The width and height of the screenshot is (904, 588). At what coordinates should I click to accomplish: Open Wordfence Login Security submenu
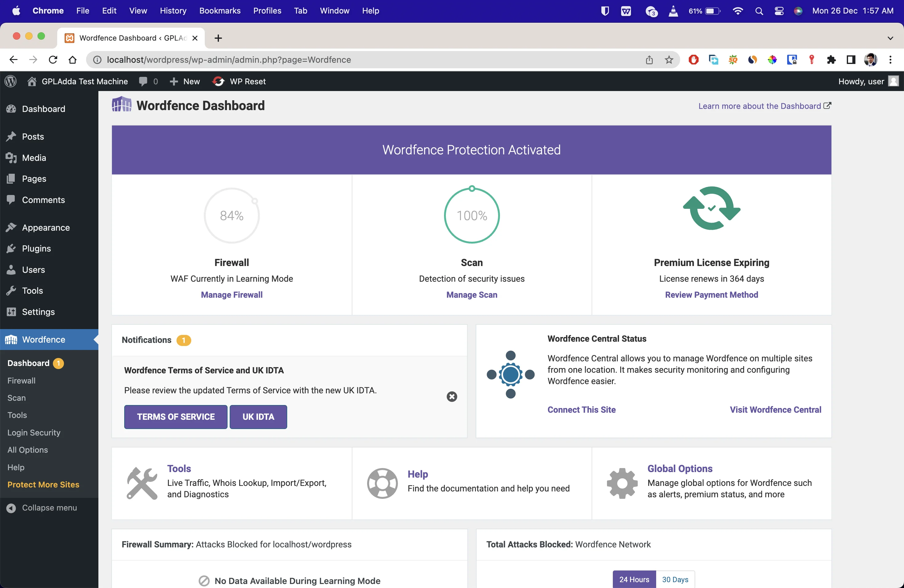click(x=34, y=433)
